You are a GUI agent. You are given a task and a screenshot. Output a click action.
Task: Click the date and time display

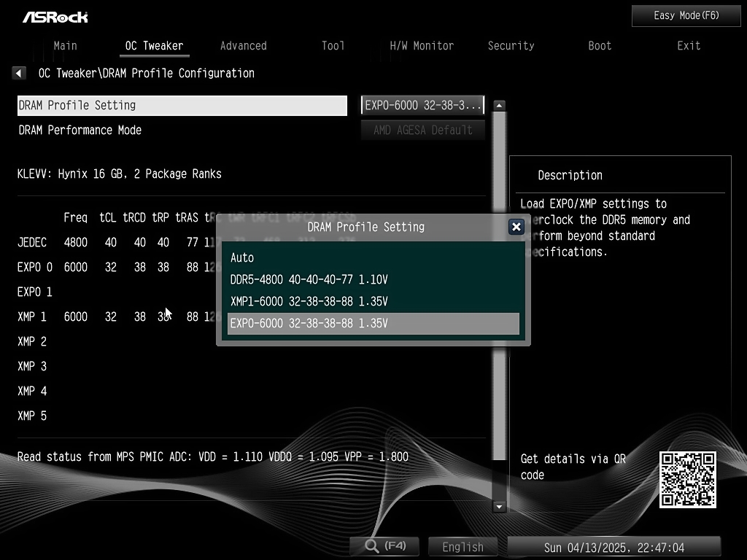click(614, 547)
